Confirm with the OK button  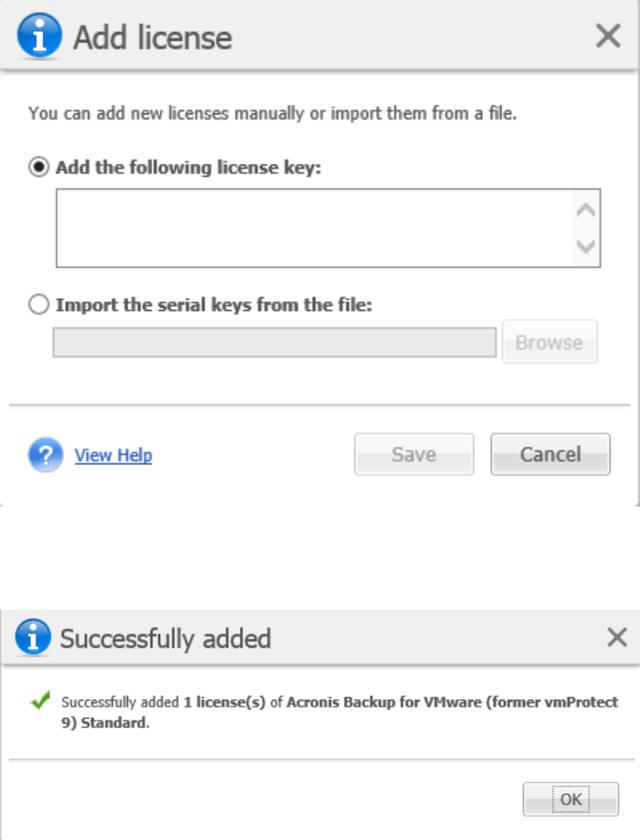571,798
